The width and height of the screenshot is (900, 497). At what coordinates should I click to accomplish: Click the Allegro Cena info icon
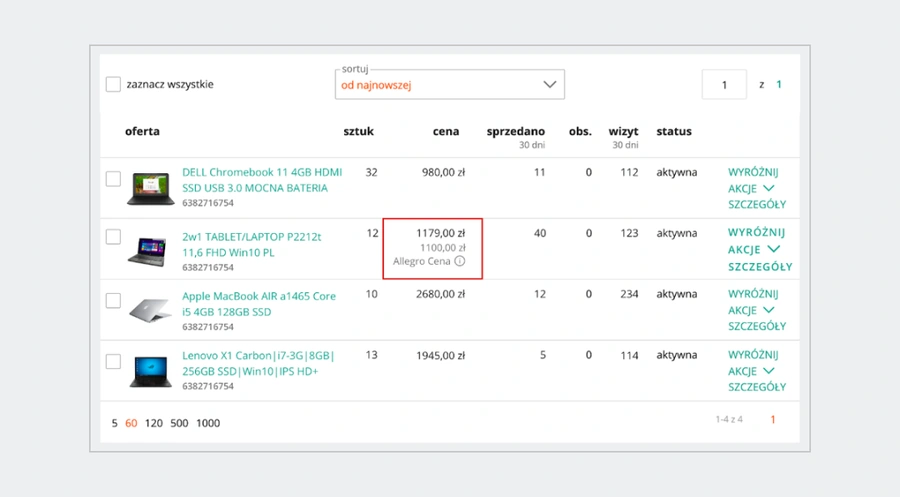click(x=460, y=261)
